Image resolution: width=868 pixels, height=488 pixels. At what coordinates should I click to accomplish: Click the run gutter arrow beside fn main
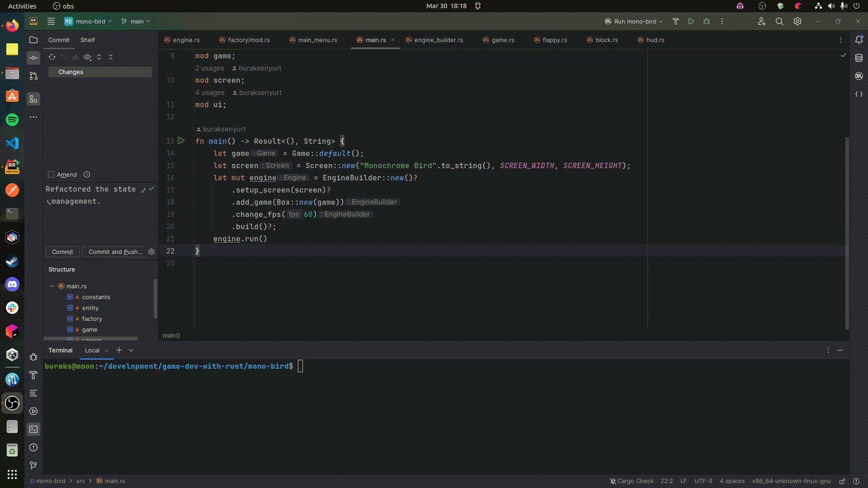pyautogui.click(x=181, y=141)
